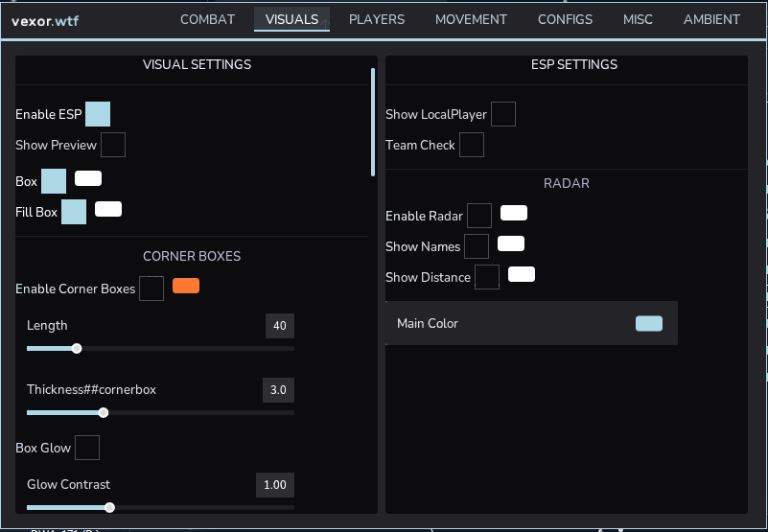Check the radar Show Names box
This screenshot has height=532, width=768.
point(477,246)
